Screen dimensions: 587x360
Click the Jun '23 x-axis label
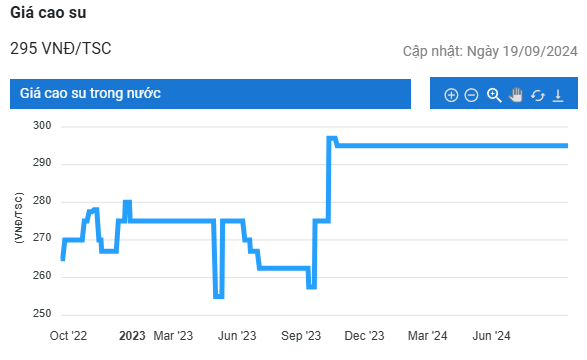237,336
